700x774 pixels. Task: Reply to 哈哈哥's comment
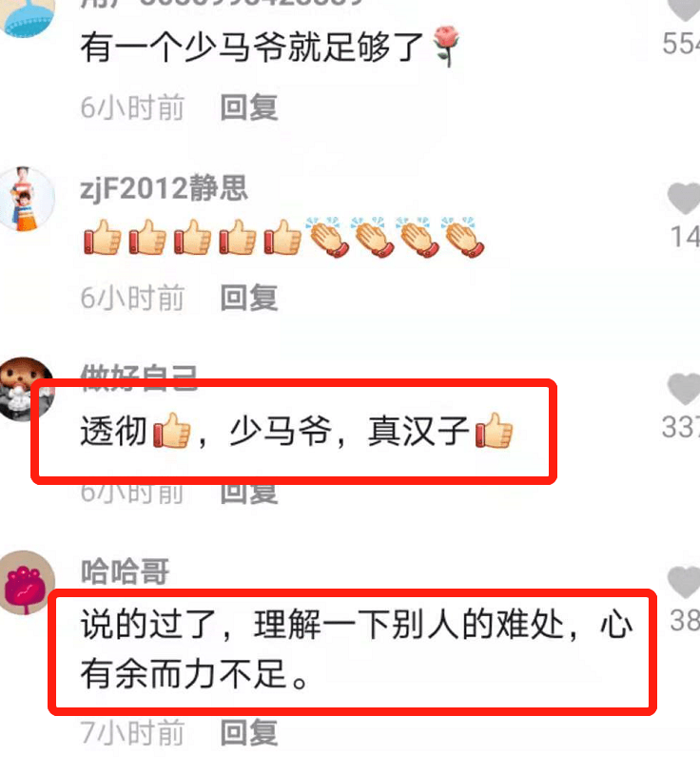click(x=249, y=732)
